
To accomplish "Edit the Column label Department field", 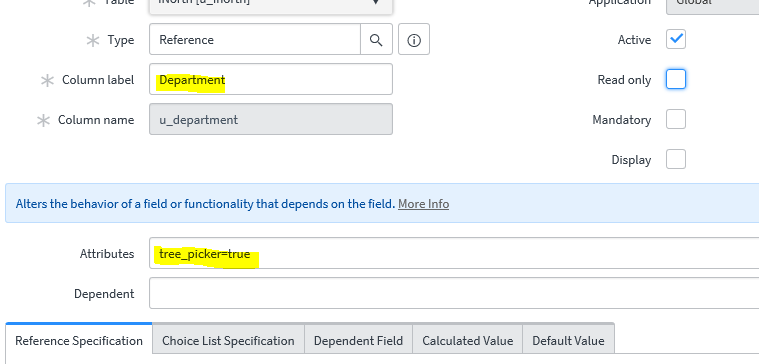I will (271, 79).
